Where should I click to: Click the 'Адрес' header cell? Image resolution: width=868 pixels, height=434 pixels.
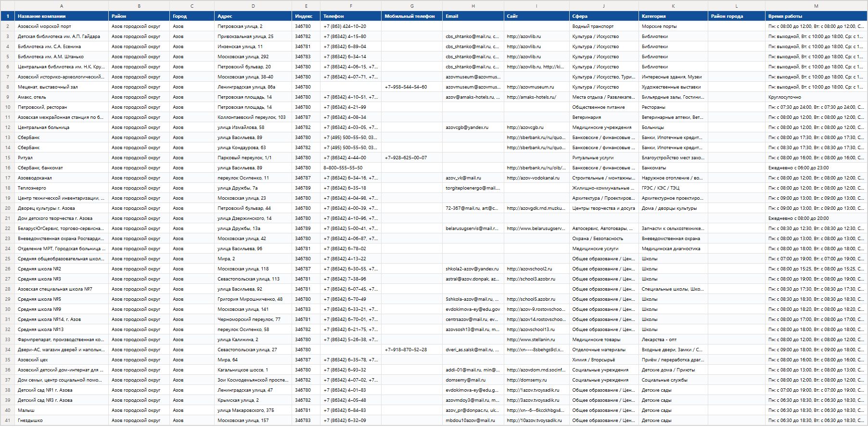pyautogui.click(x=253, y=16)
